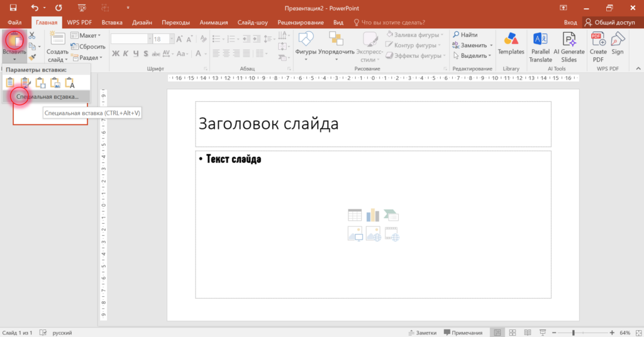The image size is (644, 337).
Task: Open the Templates library icon
Action: [x=511, y=44]
